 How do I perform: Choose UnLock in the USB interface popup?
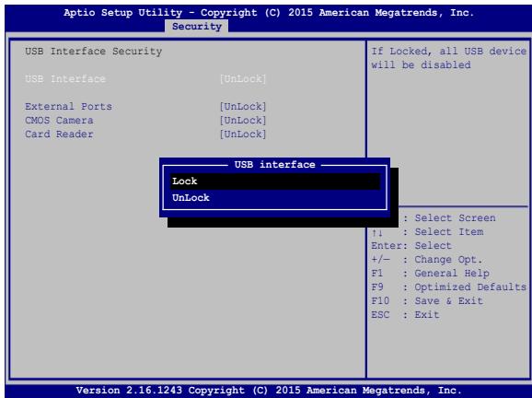click(x=275, y=198)
